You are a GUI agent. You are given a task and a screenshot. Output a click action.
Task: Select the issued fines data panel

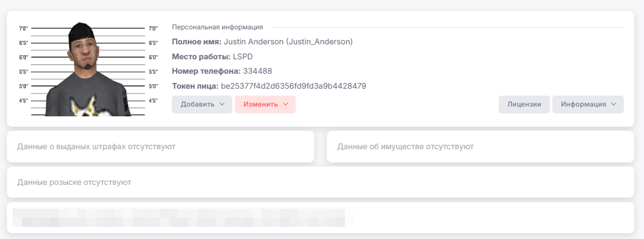(161, 146)
